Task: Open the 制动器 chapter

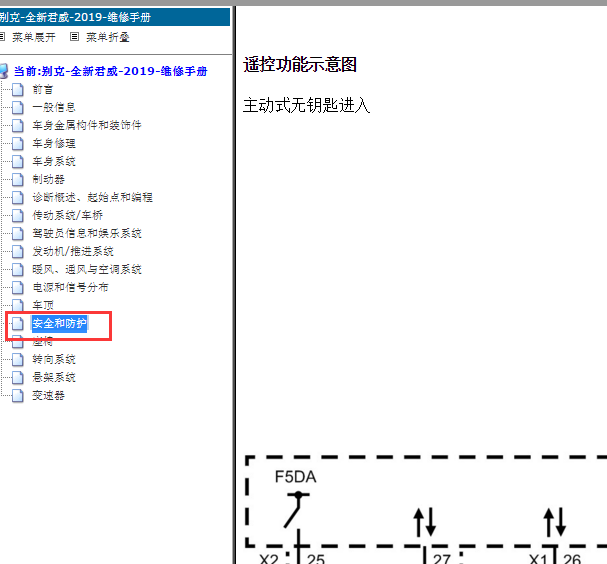Action: [x=48, y=179]
